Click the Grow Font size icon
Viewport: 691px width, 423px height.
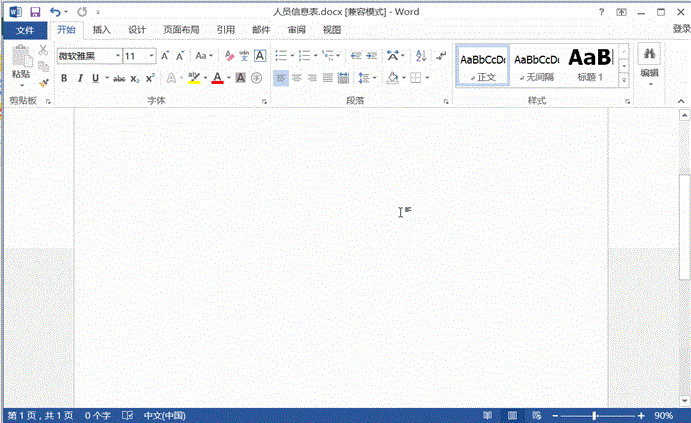pyautogui.click(x=165, y=56)
